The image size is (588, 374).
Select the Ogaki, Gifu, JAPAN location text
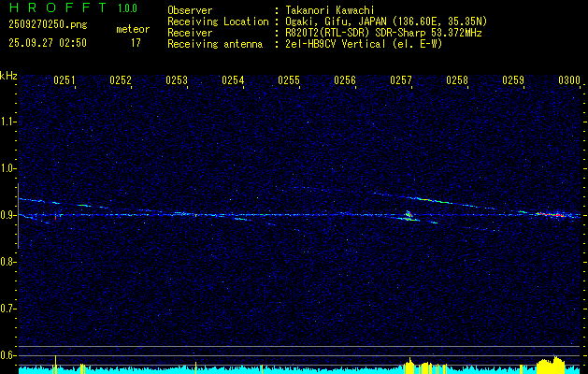click(x=386, y=22)
